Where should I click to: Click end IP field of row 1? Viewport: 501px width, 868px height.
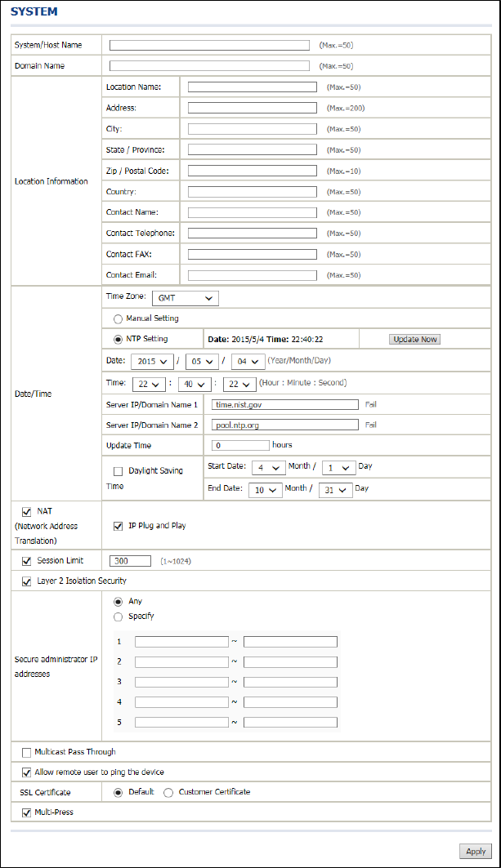pyautogui.click(x=290, y=642)
